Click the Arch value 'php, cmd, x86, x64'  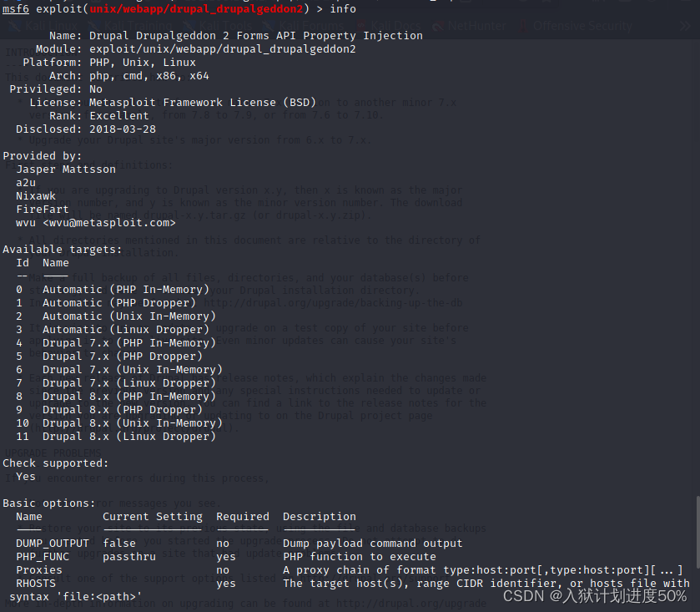click(x=149, y=76)
